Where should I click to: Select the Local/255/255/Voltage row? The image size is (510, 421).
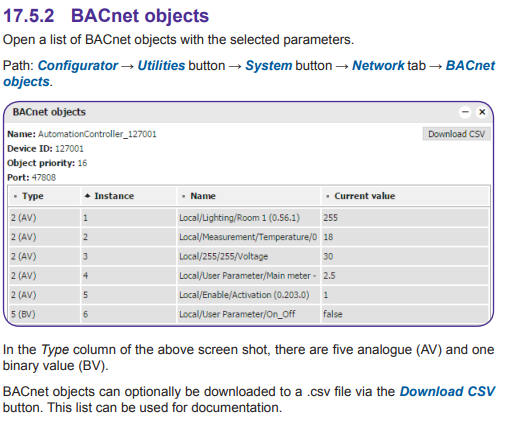(249, 256)
